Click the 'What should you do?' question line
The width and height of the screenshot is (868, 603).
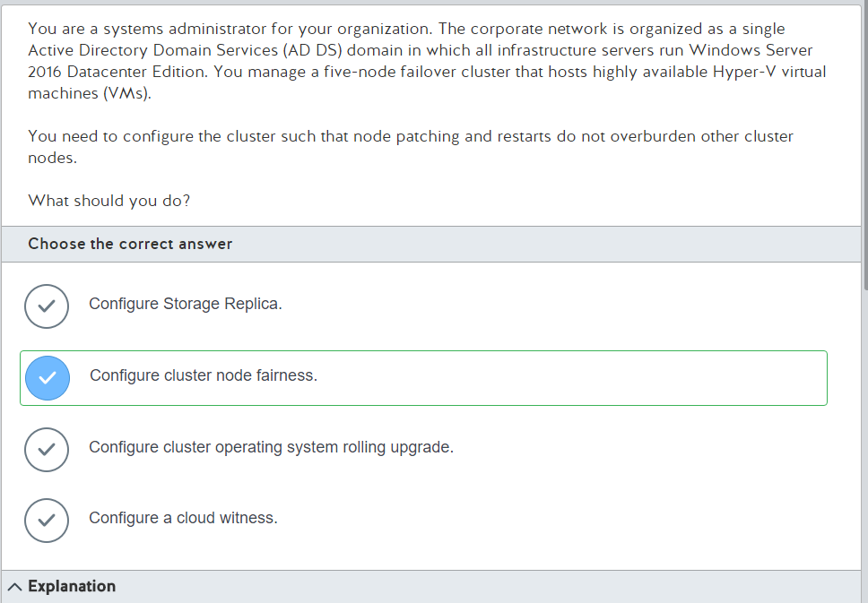click(x=109, y=201)
